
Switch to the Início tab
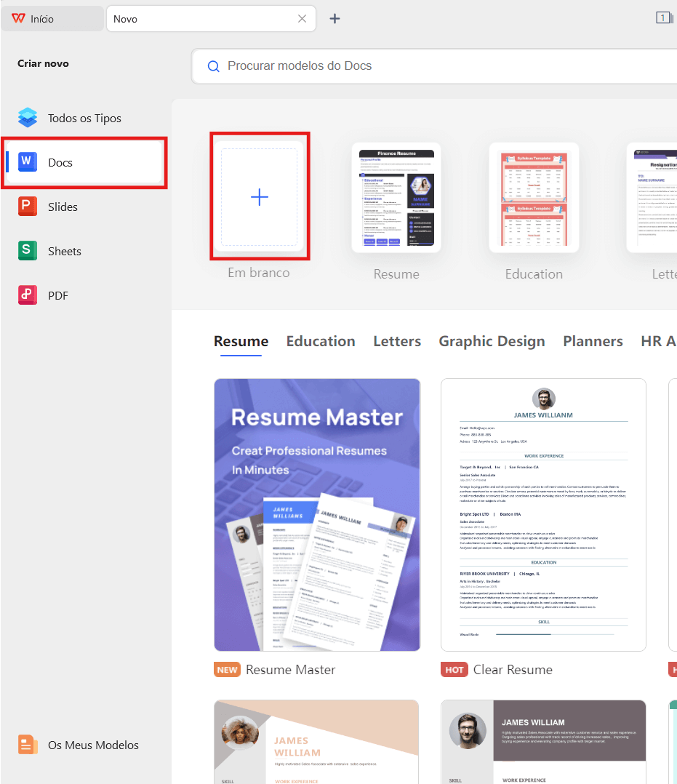pos(52,19)
